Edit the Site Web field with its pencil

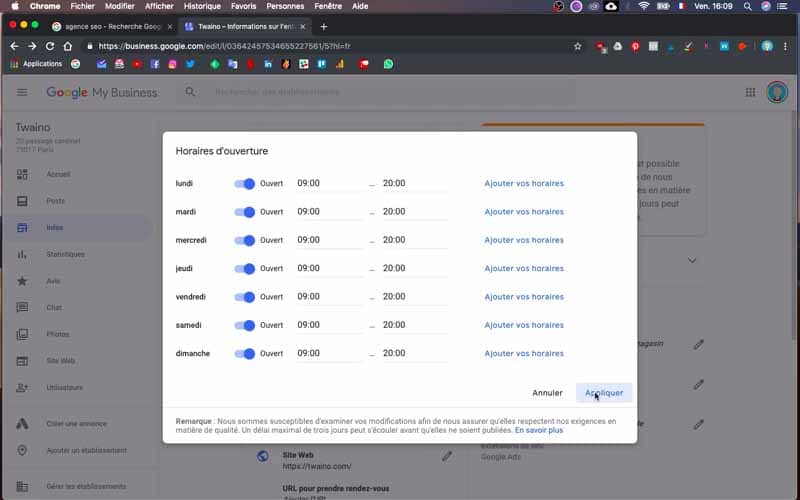447,456
